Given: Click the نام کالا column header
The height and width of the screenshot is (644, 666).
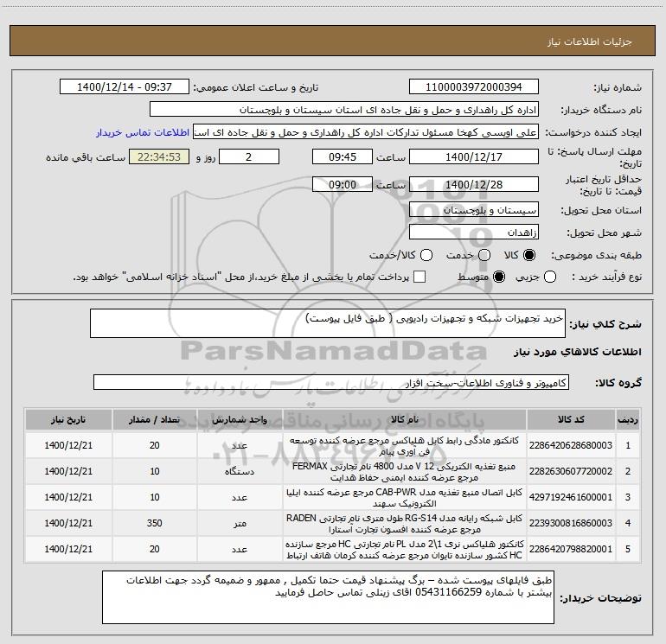Looking at the screenshot, I should coord(405,419).
